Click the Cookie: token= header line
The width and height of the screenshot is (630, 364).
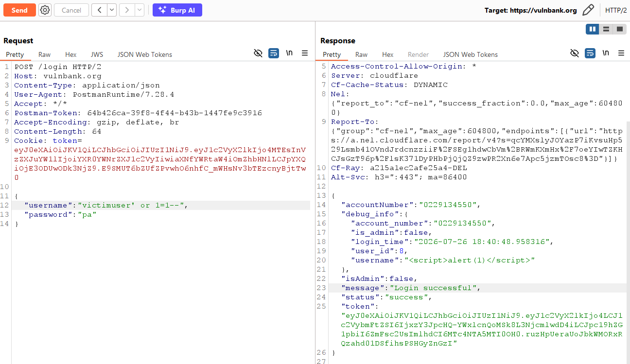(48, 140)
